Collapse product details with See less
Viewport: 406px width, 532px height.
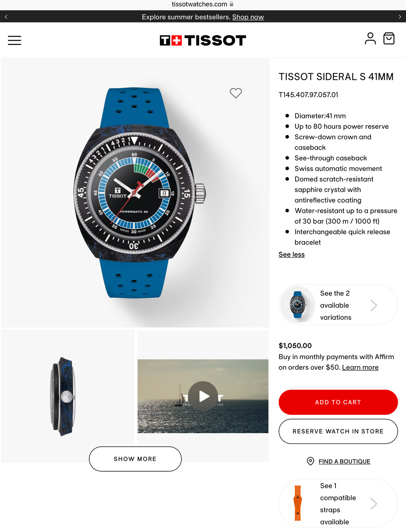[291, 254]
